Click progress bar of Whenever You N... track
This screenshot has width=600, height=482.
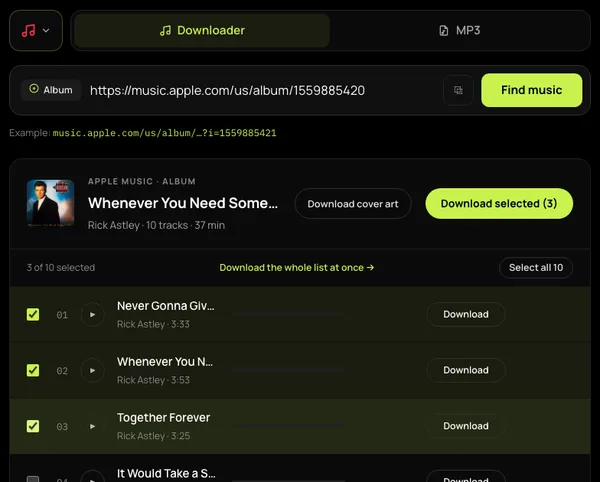(288, 370)
